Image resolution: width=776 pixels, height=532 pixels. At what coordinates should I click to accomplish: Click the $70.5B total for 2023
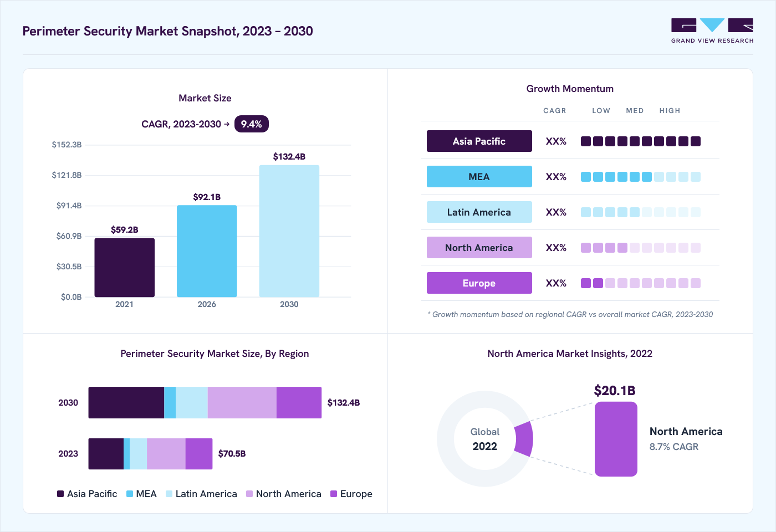[x=232, y=454]
